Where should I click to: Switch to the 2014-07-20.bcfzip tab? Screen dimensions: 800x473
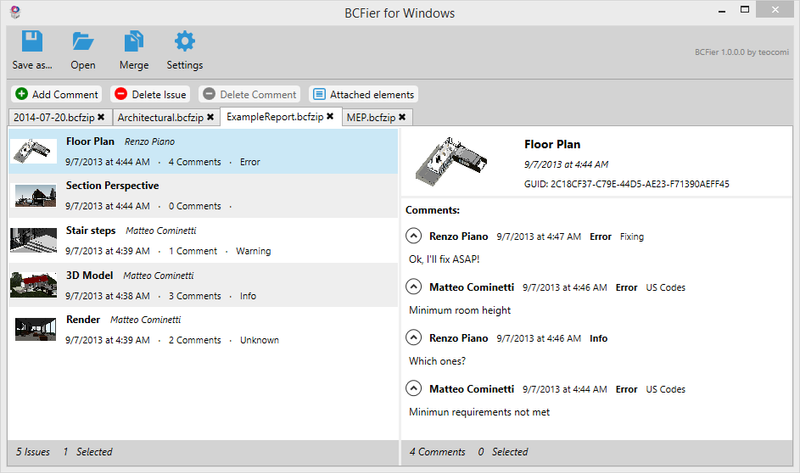click(x=51, y=117)
